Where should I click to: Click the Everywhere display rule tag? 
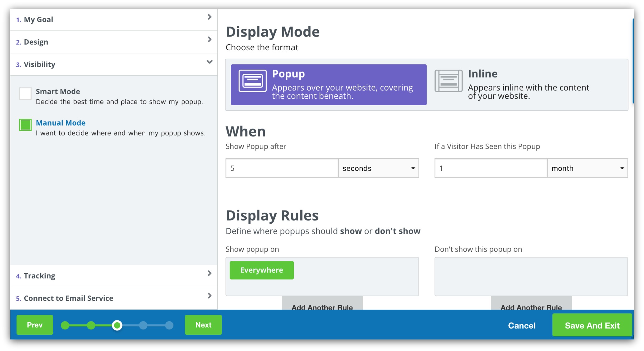261,270
